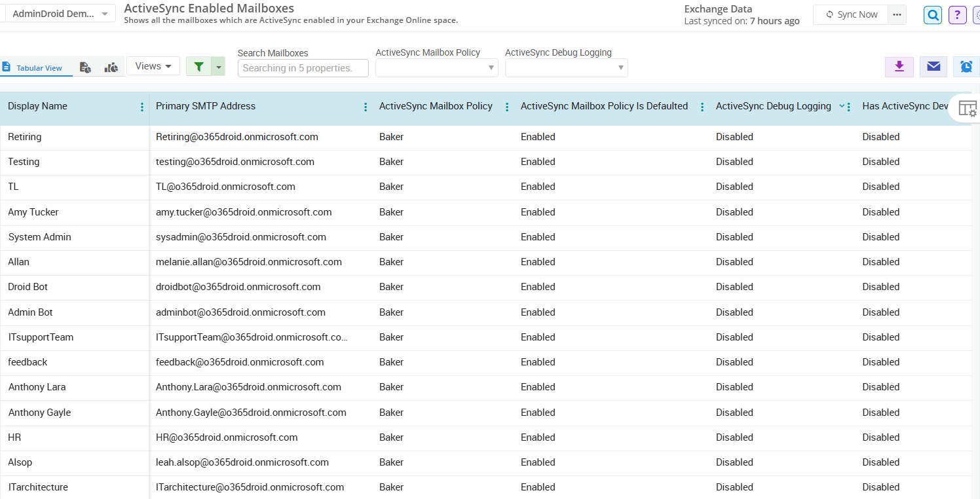Click the Help question mark icon
This screenshot has height=499, width=980.
click(x=957, y=14)
